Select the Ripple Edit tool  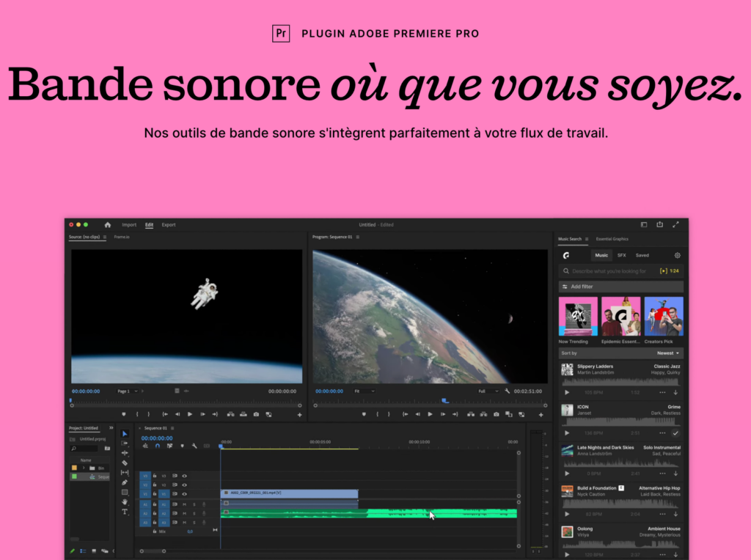125,453
